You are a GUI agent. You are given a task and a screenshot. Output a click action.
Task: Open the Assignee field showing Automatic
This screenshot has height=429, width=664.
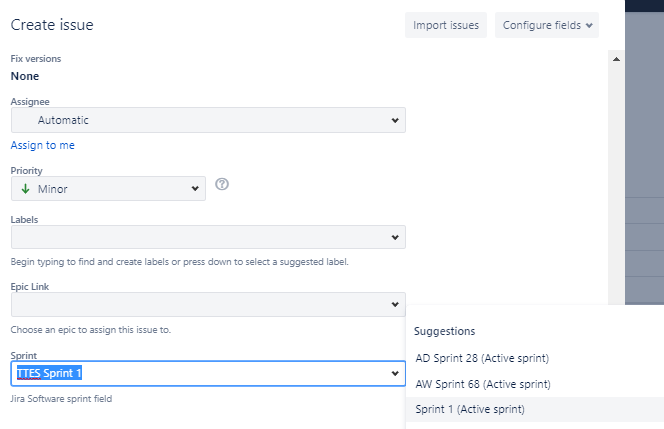(x=200, y=120)
